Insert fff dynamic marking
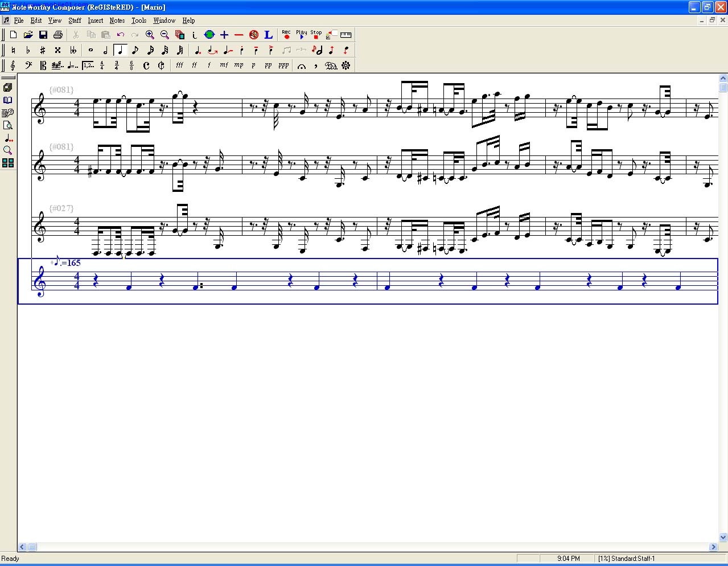The width and height of the screenshot is (728, 566). pos(179,65)
